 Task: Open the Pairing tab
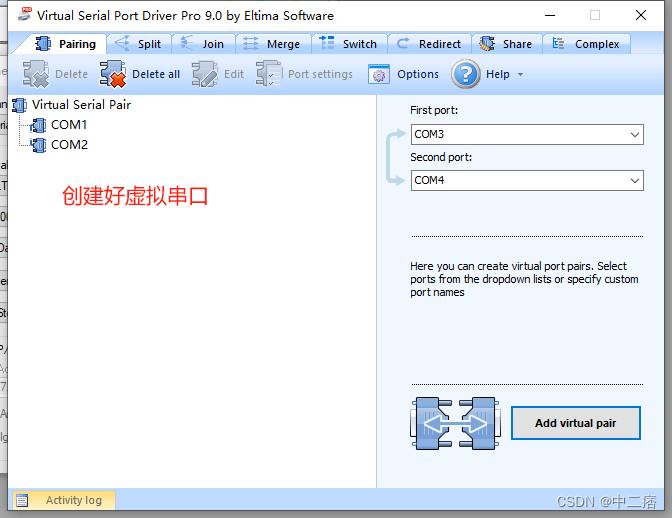coord(64,44)
